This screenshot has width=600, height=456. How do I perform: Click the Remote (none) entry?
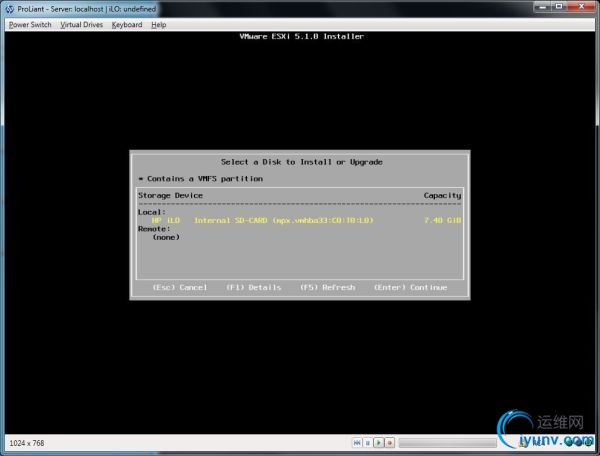(166, 237)
